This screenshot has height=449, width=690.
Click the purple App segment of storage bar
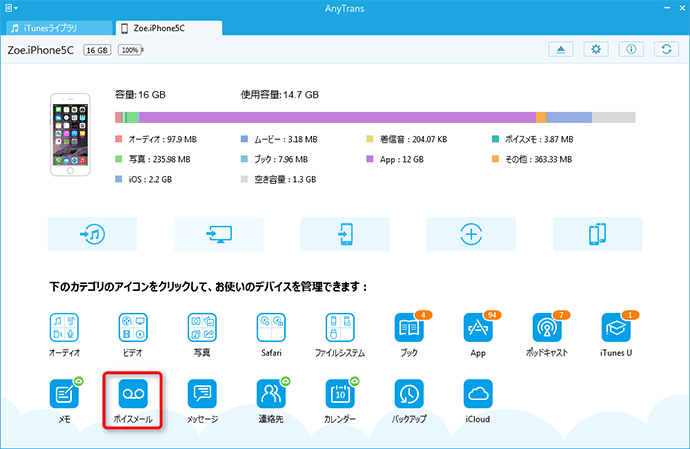point(338,117)
